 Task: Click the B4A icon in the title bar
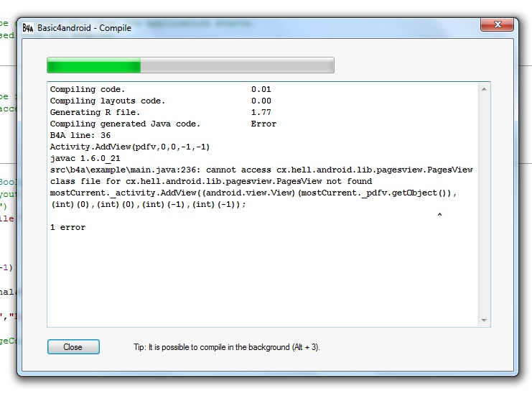28,28
